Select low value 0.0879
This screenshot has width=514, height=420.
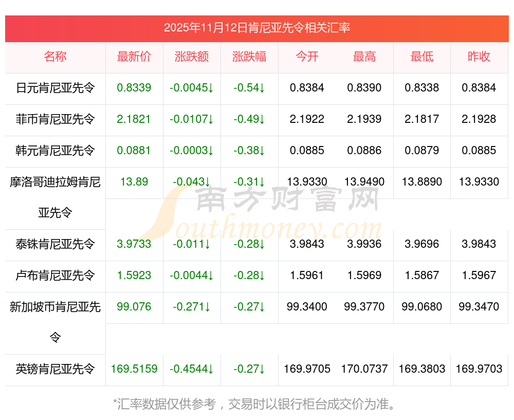point(422,151)
